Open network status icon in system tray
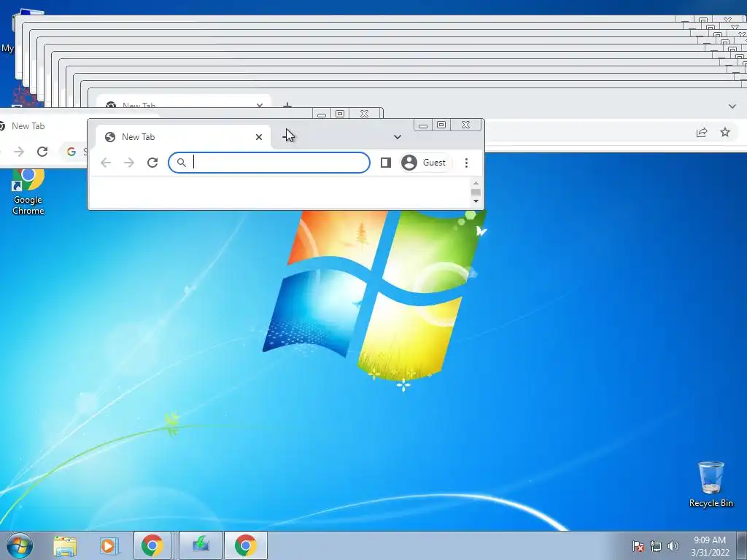This screenshot has width=747, height=560. point(656,546)
